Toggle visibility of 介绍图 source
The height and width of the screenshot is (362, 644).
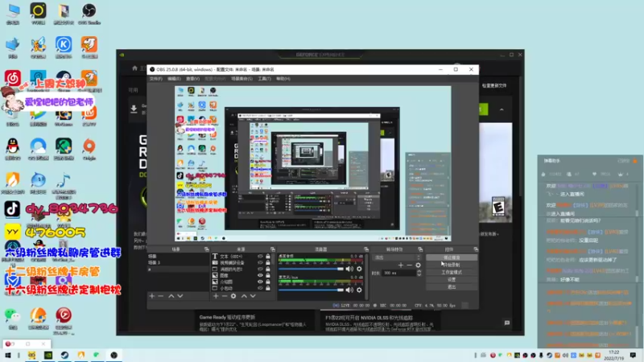[x=260, y=282]
